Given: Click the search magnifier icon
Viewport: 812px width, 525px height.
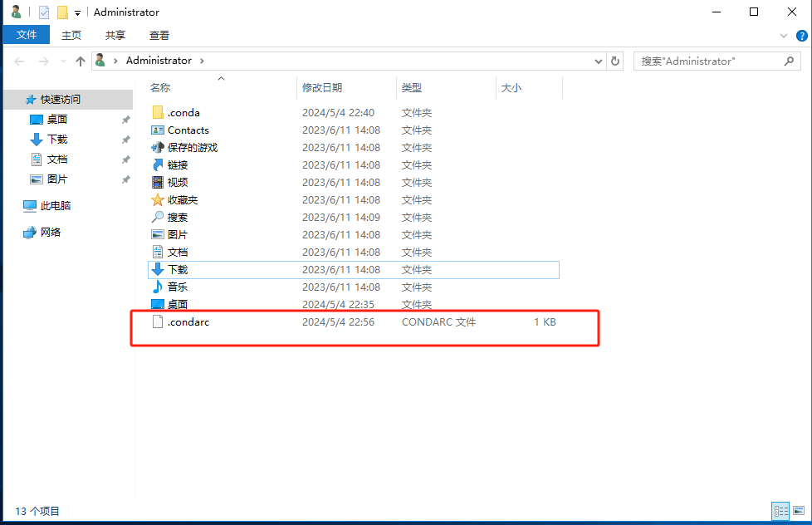Looking at the screenshot, I should (x=790, y=61).
